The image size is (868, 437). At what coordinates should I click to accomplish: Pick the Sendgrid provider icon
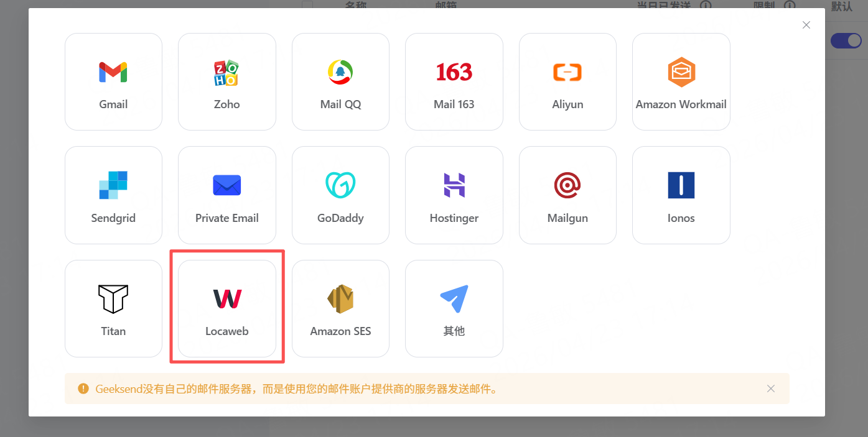tap(113, 195)
